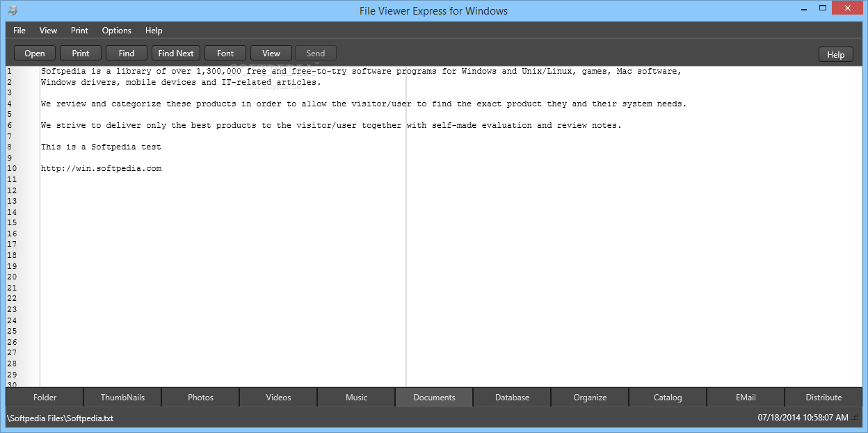
Task: Open the File menu
Action: [19, 31]
